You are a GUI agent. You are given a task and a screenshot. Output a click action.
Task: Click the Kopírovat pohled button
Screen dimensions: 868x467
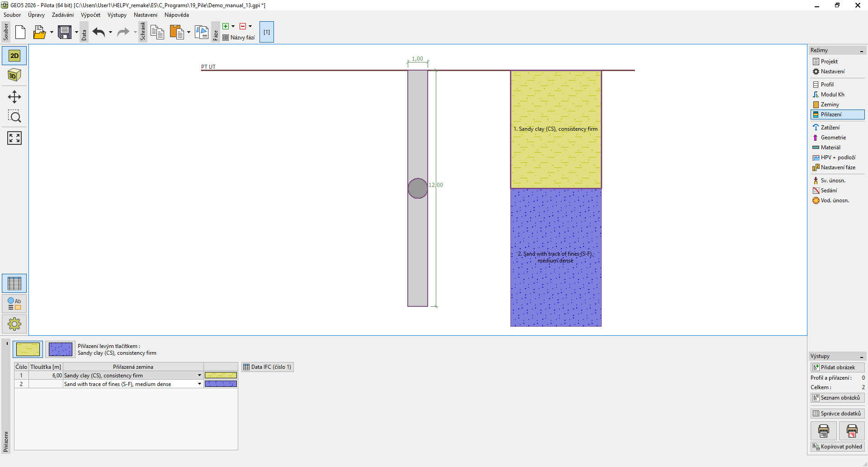pyautogui.click(x=837, y=447)
